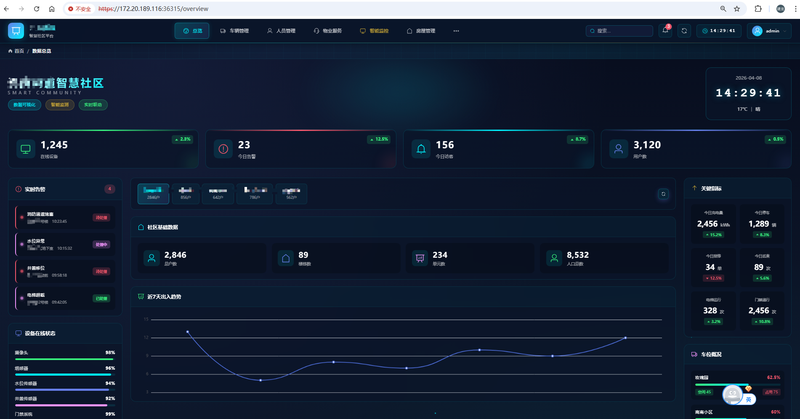Open the 车辆管理 navigation menu
The image size is (800, 419).
pos(236,31)
